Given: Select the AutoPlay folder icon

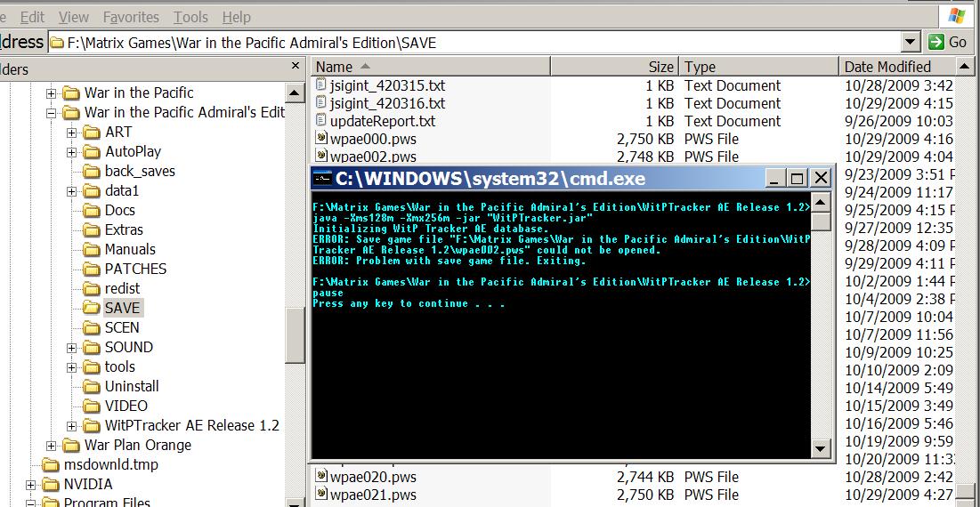Looking at the screenshot, I should (92, 152).
